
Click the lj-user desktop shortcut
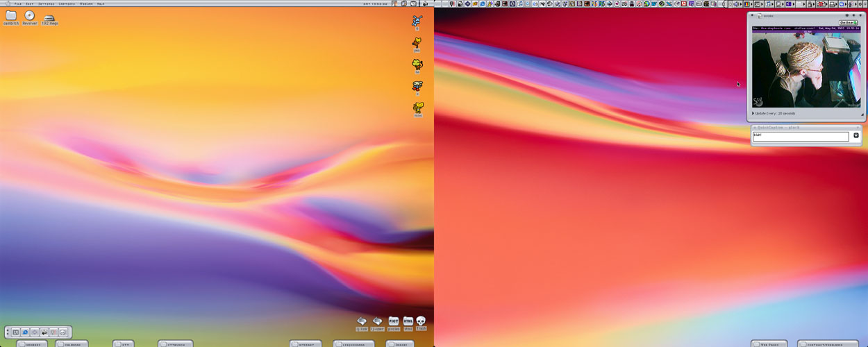click(x=377, y=323)
